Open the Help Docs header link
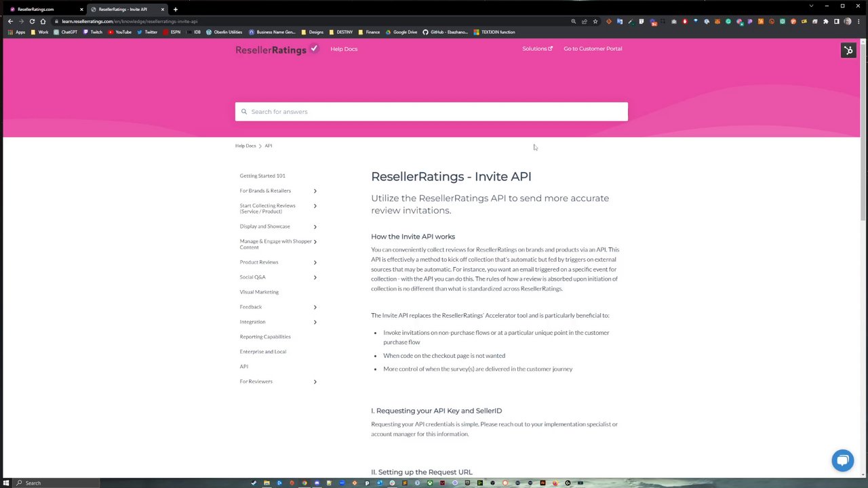 (344, 49)
